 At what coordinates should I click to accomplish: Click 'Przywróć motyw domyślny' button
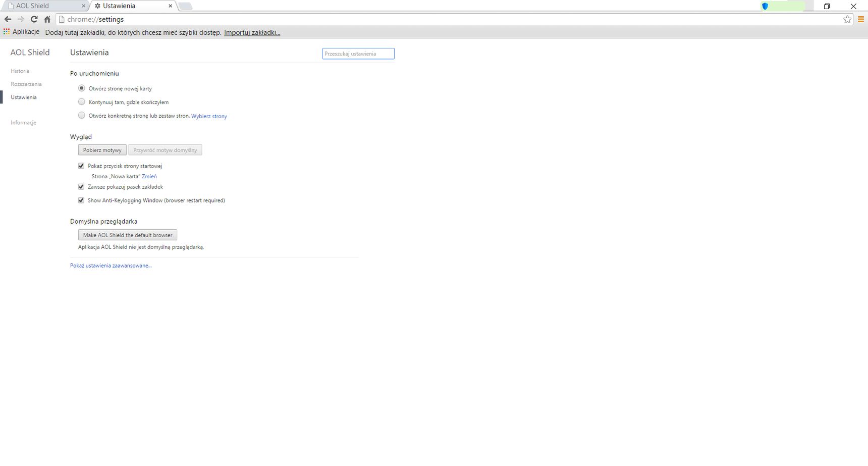click(165, 150)
